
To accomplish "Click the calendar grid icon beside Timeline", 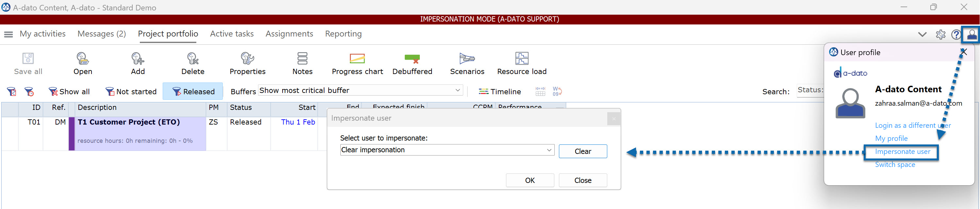I will tap(540, 91).
